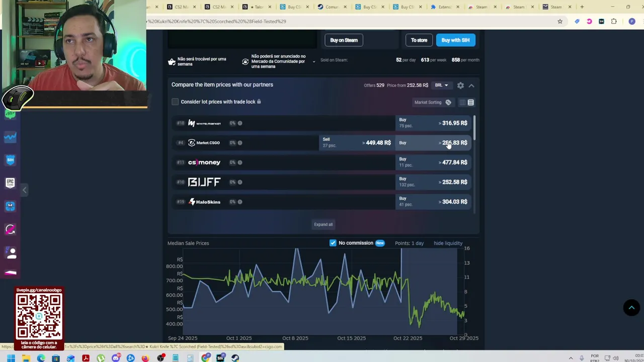Switch to the last Steam tab with mail icon
The width and height of the screenshot is (644, 362).
pos(556,7)
